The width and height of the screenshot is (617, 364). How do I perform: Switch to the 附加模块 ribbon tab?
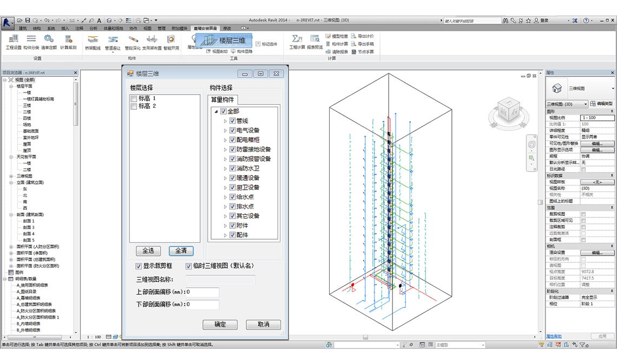click(x=179, y=28)
